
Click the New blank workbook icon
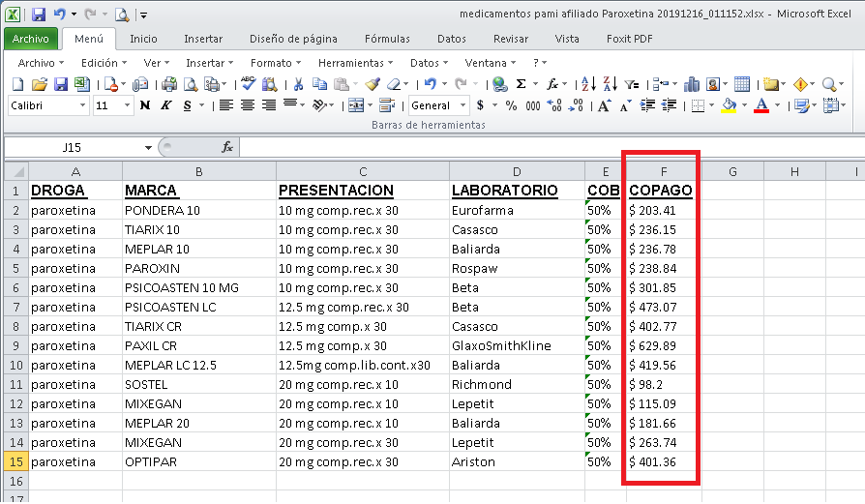coord(17,84)
